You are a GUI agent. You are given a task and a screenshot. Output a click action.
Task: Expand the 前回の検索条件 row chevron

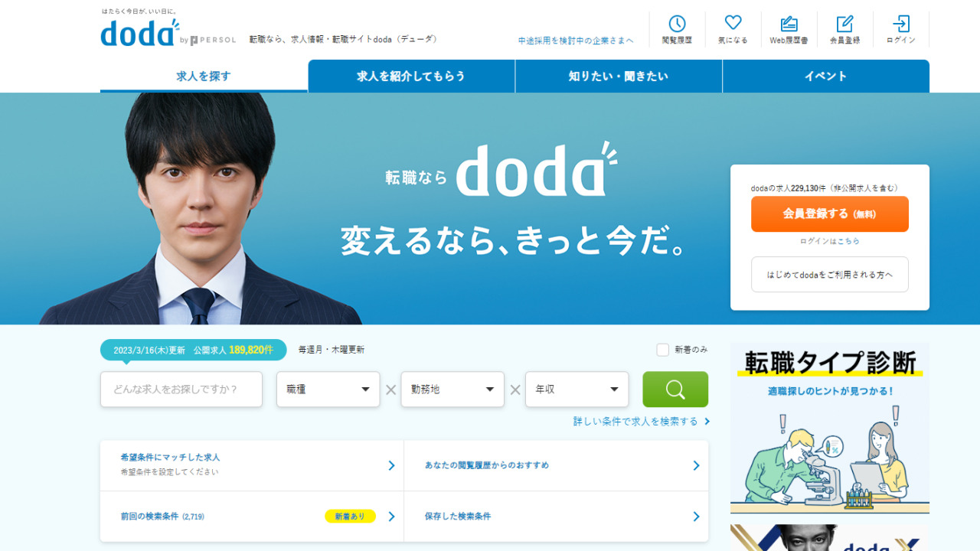pyautogui.click(x=391, y=517)
